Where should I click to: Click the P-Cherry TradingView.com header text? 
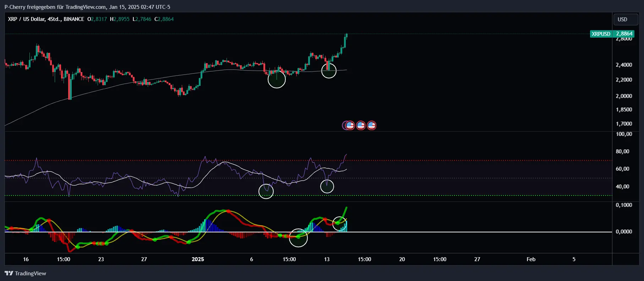pos(87,7)
